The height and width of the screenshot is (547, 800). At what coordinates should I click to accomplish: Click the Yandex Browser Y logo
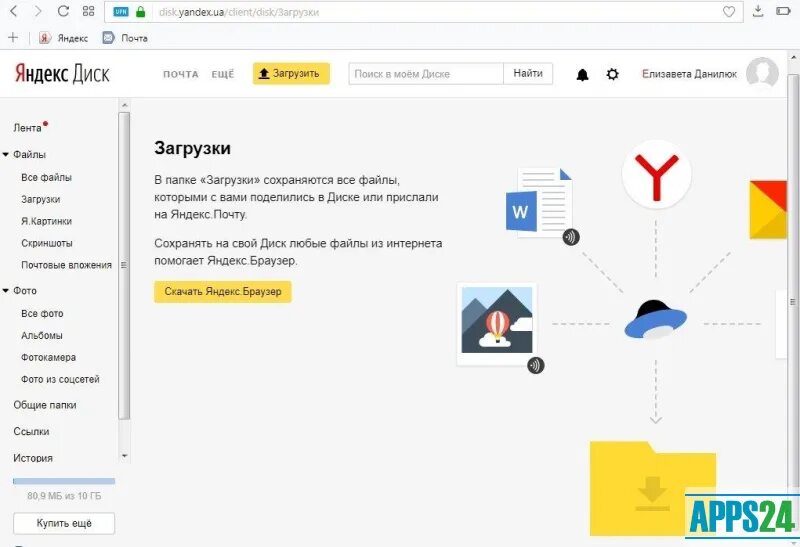[657, 175]
